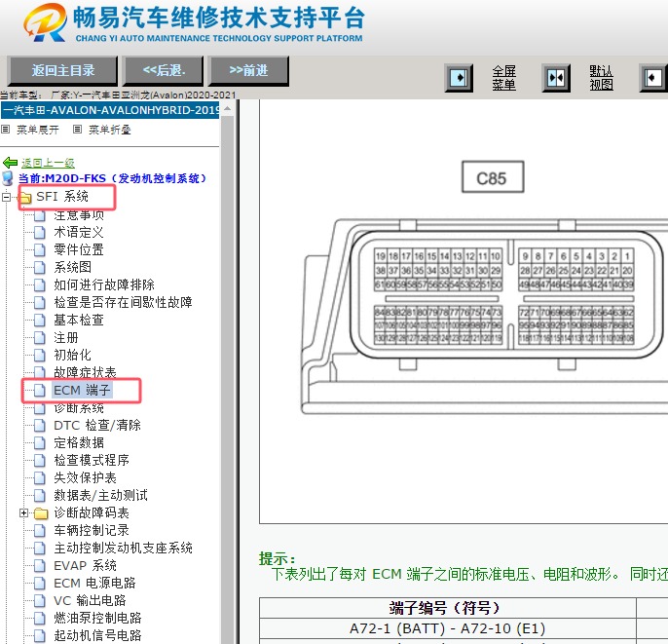
Task: Open 系统图 page
Action: pyautogui.click(x=72, y=267)
